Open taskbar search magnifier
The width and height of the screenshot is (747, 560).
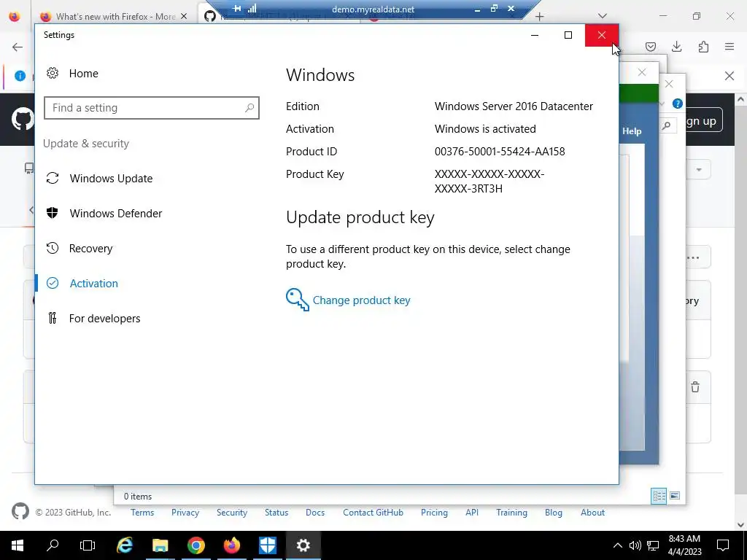point(53,545)
